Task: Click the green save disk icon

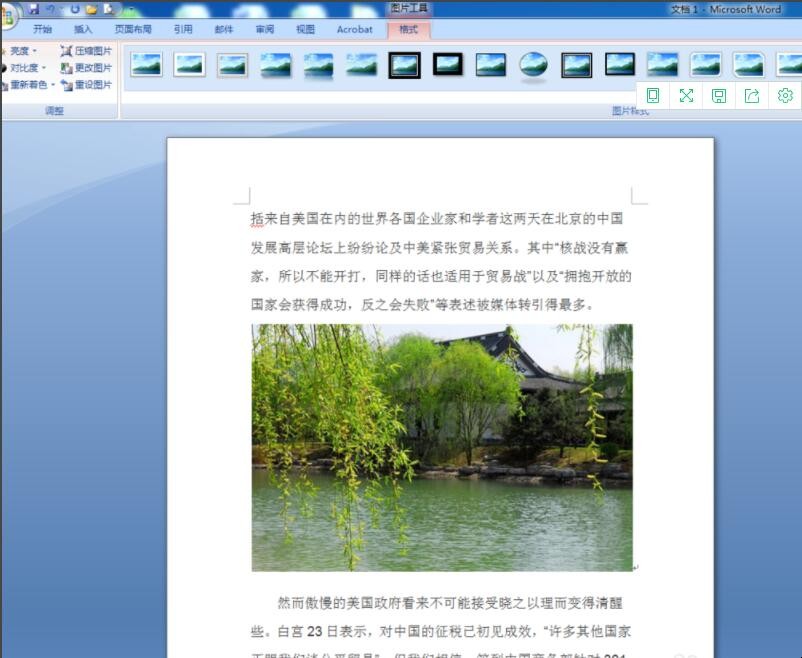Action: point(719,96)
